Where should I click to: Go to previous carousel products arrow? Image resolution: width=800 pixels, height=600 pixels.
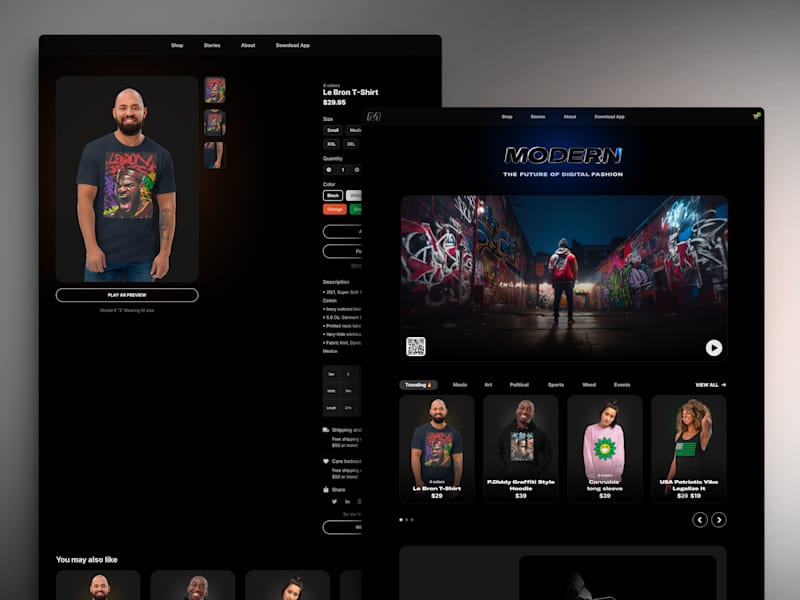tap(699, 519)
